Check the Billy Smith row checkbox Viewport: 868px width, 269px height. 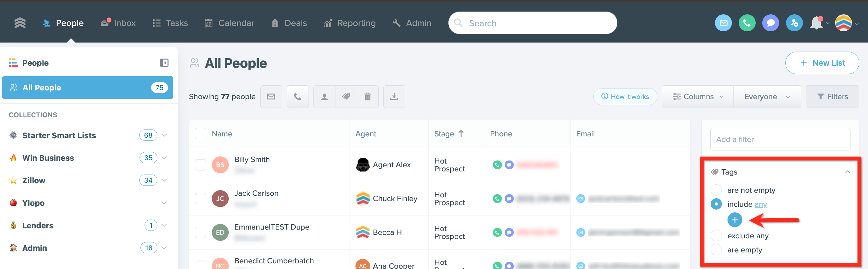201,165
